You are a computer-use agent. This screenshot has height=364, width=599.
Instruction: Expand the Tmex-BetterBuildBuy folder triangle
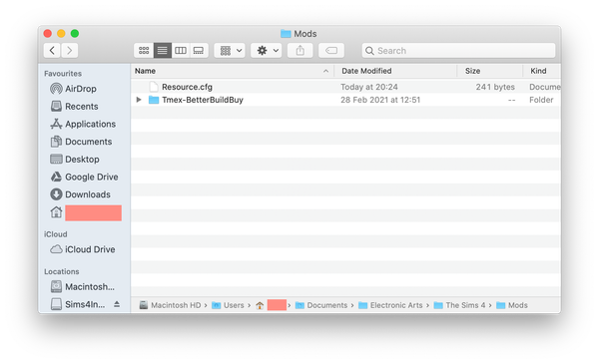[x=139, y=100]
